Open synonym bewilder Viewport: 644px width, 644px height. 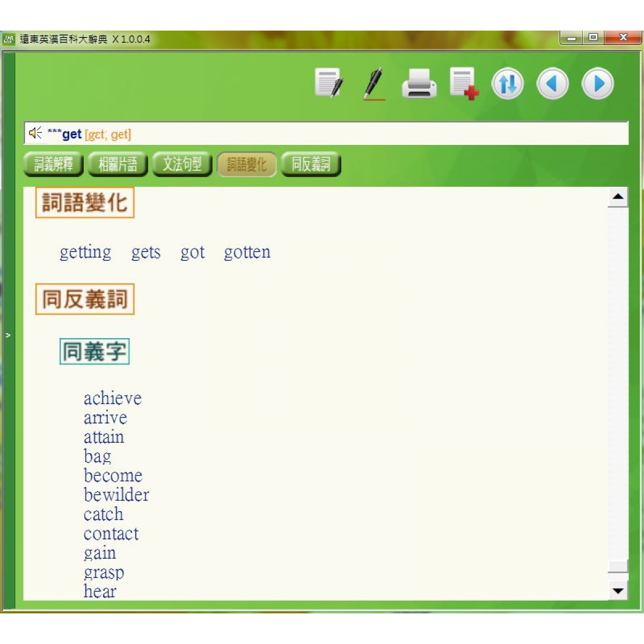pos(116,495)
